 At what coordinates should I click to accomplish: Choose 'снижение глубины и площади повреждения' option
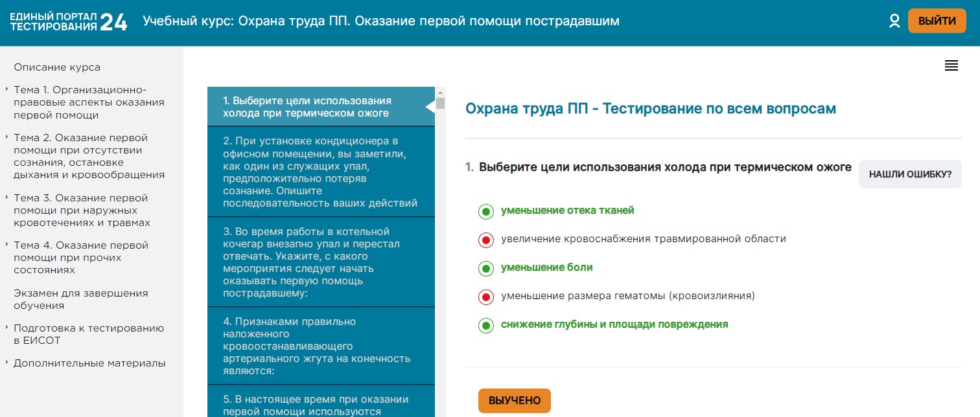point(486,326)
